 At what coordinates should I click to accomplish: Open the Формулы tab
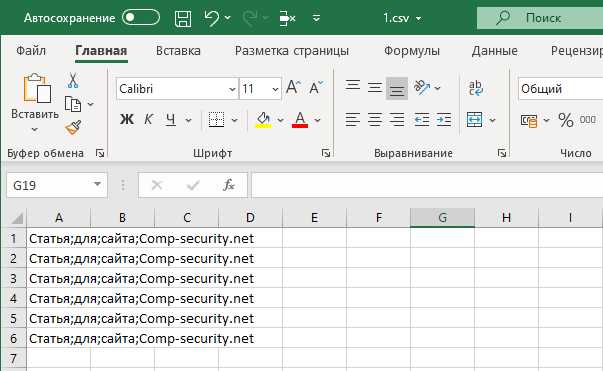[x=412, y=51]
